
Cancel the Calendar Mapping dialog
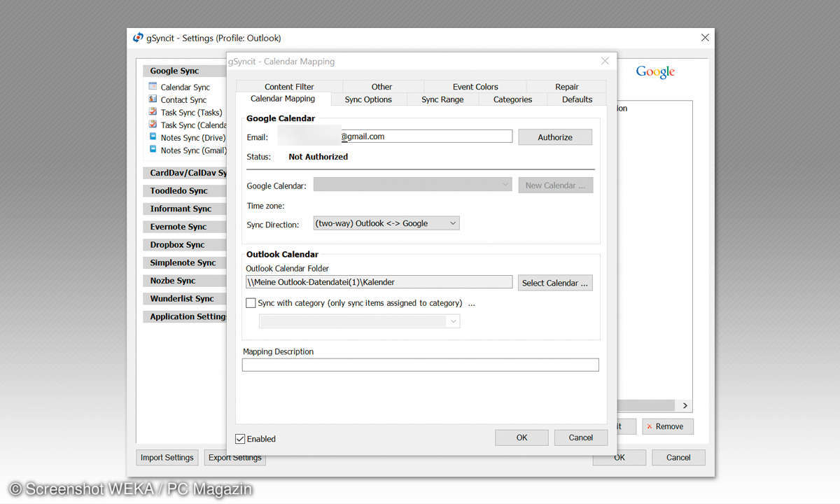[580, 437]
